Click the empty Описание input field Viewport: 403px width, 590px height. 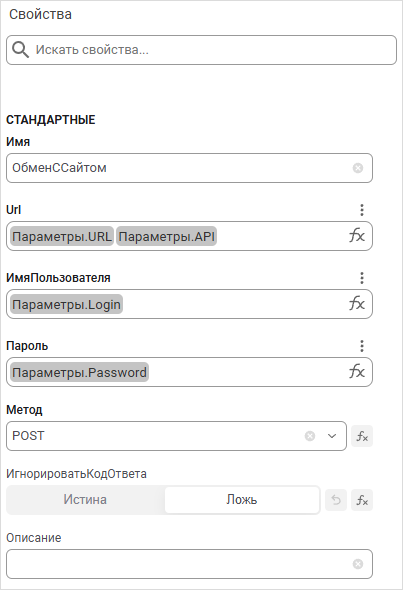point(189,564)
